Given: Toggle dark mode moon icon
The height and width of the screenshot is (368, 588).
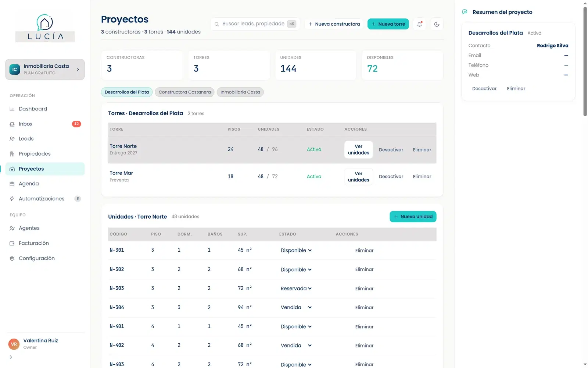Looking at the screenshot, I should point(437,24).
